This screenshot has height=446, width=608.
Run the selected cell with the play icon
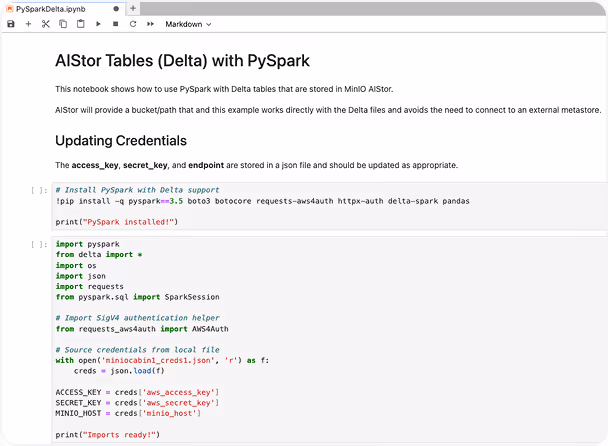coord(98,24)
